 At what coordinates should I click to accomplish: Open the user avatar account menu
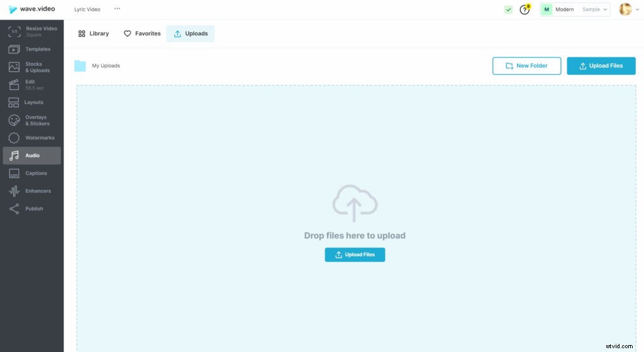(x=625, y=9)
